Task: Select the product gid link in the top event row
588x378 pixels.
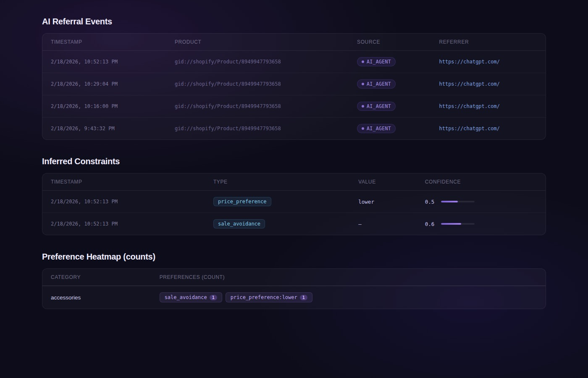Action: coord(228,61)
